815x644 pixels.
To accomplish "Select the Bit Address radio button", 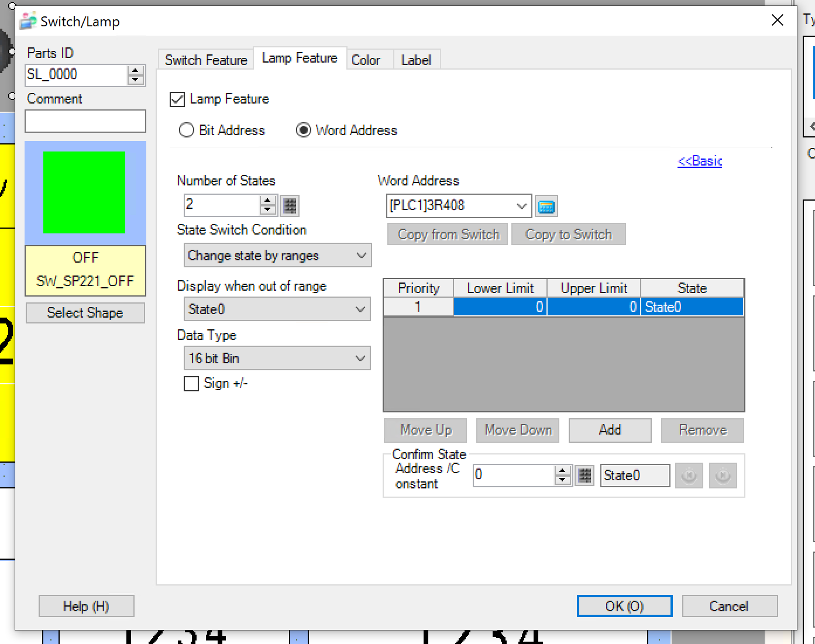I will coord(187,130).
